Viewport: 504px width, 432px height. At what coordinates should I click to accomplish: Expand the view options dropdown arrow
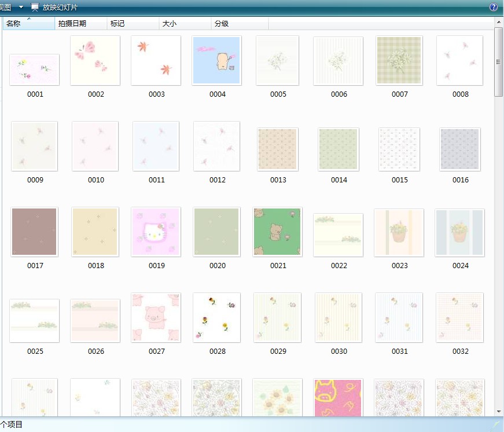pos(21,7)
